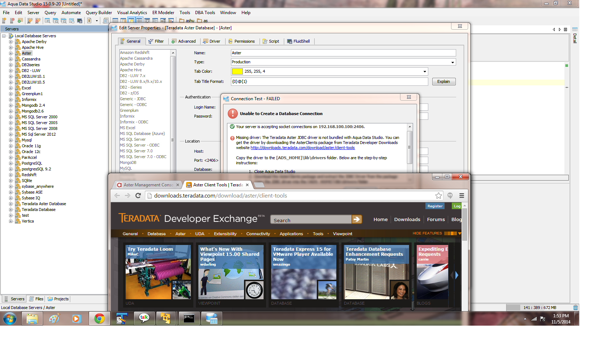This screenshot has width=593, height=364.
Task: Switch to the Driver tab
Action: (212, 41)
